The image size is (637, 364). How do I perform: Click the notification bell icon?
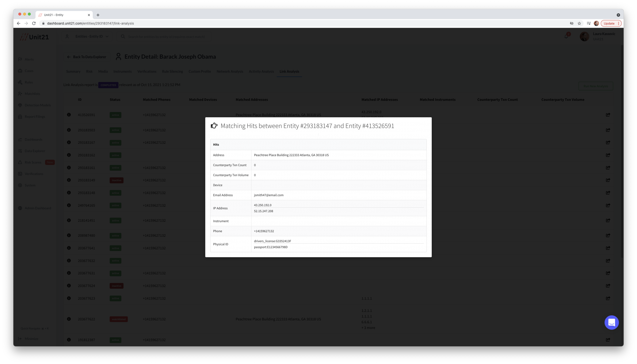[566, 36]
